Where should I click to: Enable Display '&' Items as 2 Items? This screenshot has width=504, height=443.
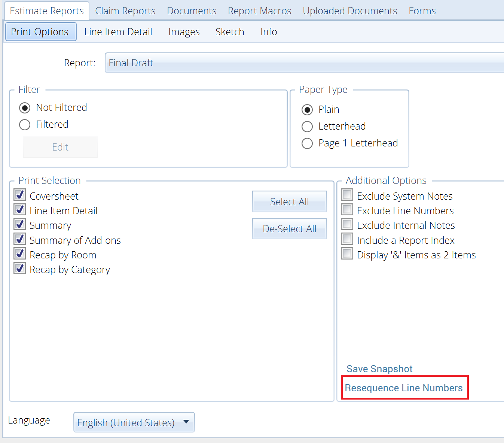point(347,254)
